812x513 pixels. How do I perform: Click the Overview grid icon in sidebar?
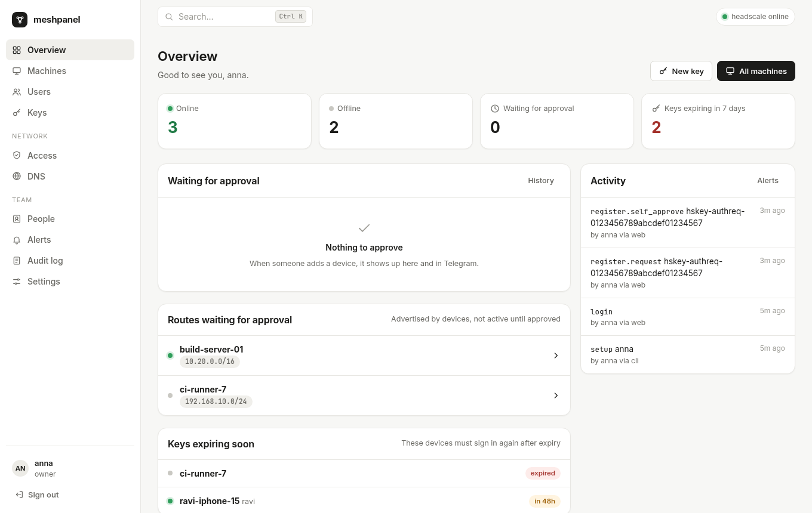[17, 50]
